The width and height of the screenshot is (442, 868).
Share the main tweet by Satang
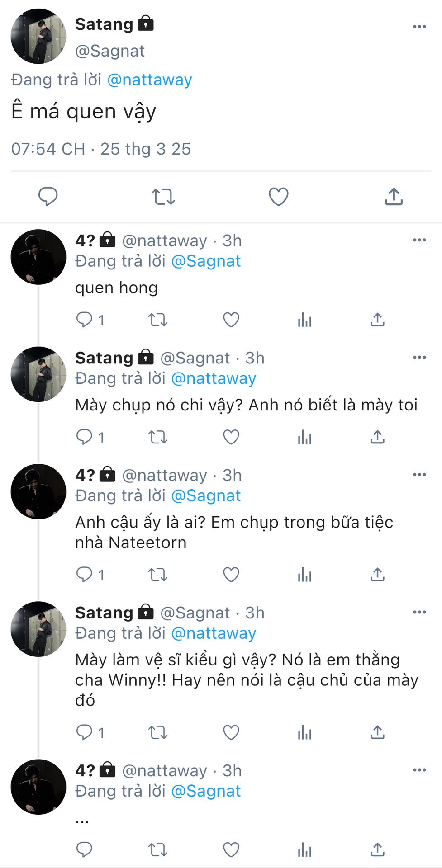tap(394, 197)
